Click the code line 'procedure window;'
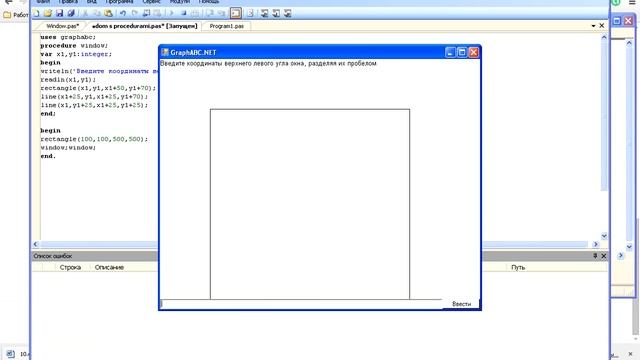Screen dimensions: 640x360 point(74,46)
